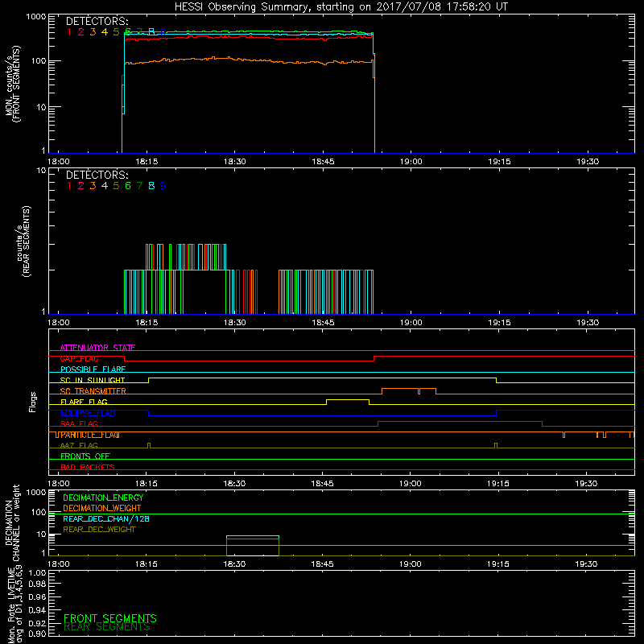The height and width of the screenshot is (644, 644).
Task: Click the HESSI Observing Summary plot title
Action: click(x=341, y=7)
